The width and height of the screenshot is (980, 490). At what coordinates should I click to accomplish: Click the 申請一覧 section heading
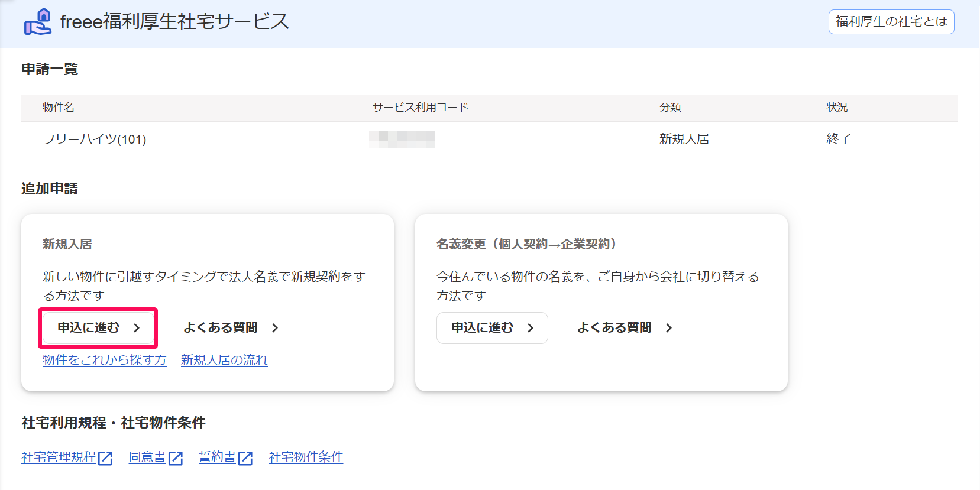click(50, 69)
